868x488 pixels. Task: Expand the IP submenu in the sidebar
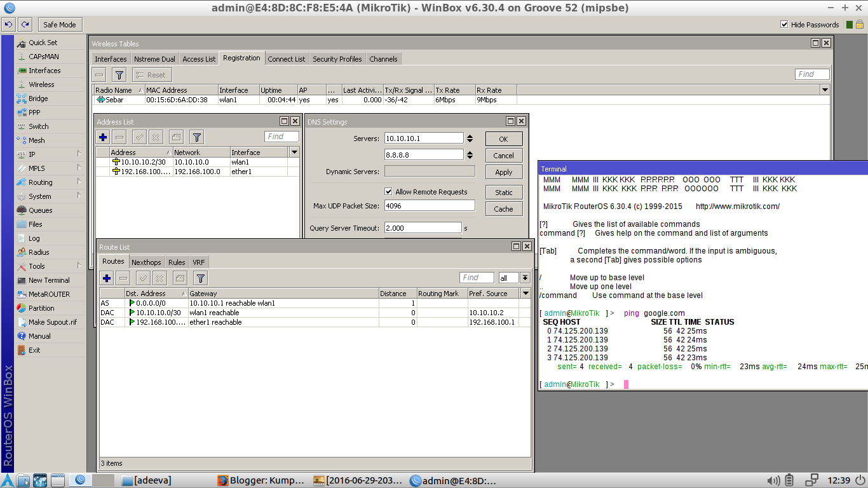(79, 154)
